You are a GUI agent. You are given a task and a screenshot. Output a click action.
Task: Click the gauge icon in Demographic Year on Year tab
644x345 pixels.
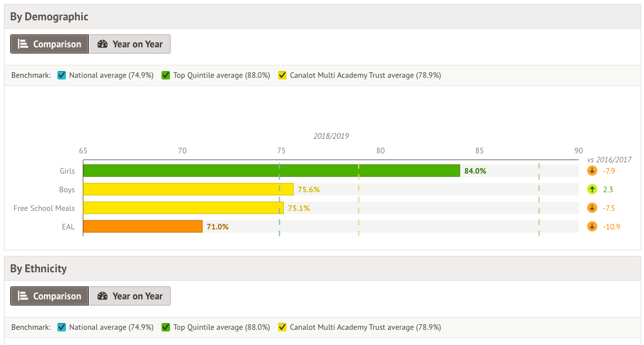point(102,44)
